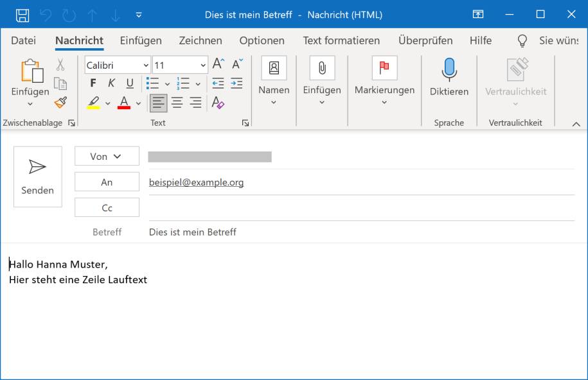This screenshot has height=380, width=588.
Task: Click the Anfügen paperclip icon
Action: click(321, 68)
